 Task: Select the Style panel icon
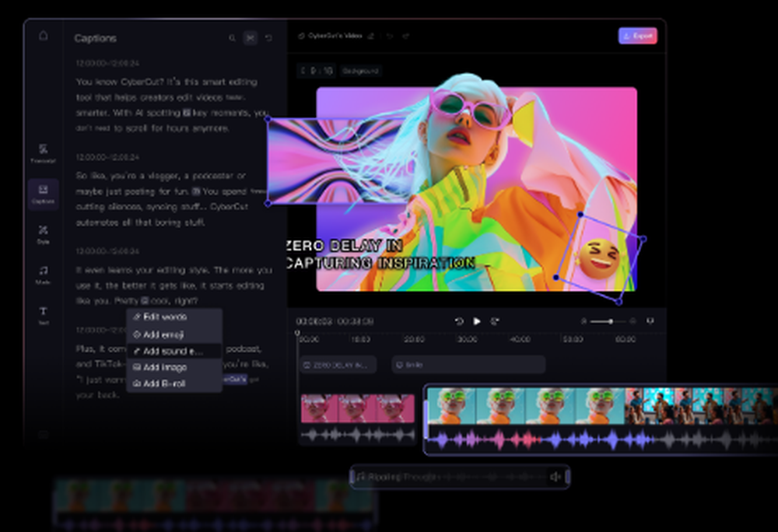[43, 232]
